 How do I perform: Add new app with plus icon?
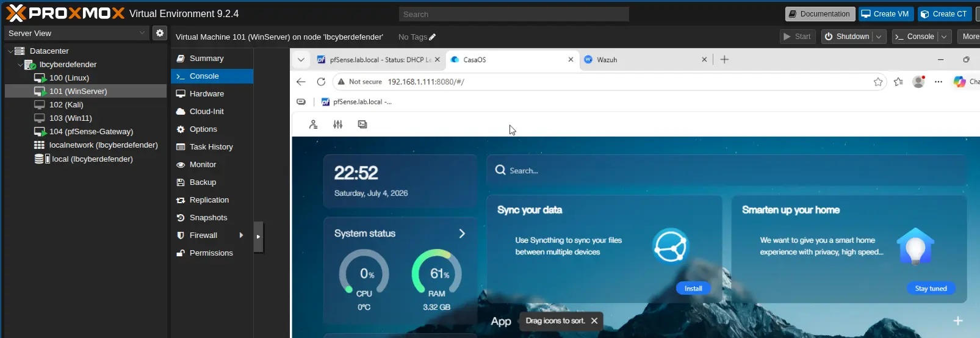958,321
